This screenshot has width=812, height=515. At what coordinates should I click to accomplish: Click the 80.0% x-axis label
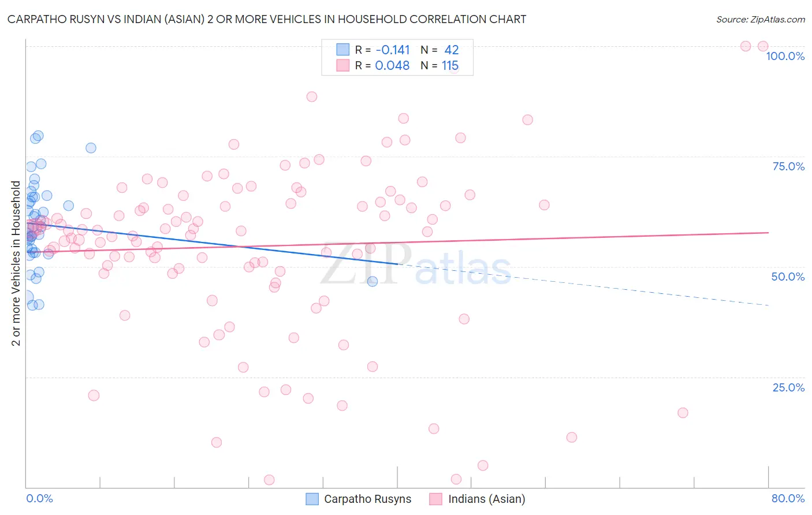788,498
